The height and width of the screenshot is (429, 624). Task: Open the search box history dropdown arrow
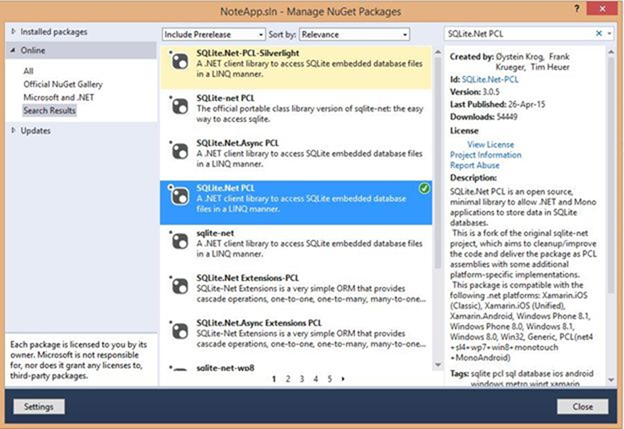(609, 33)
